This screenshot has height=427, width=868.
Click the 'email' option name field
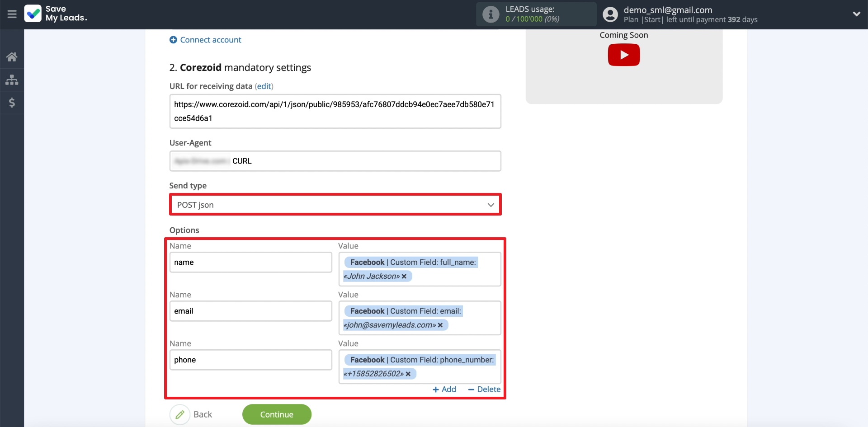pos(250,311)
